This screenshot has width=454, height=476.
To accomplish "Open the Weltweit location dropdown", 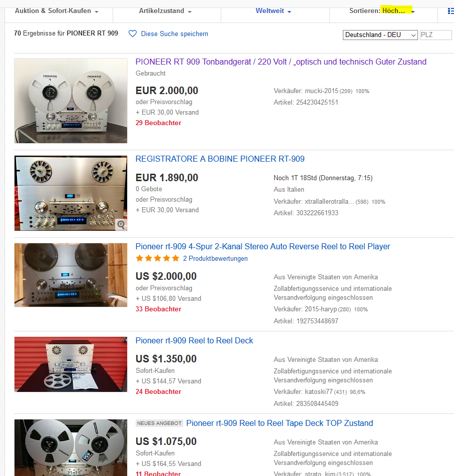I will pyautogui.click(x=273, y=11).
